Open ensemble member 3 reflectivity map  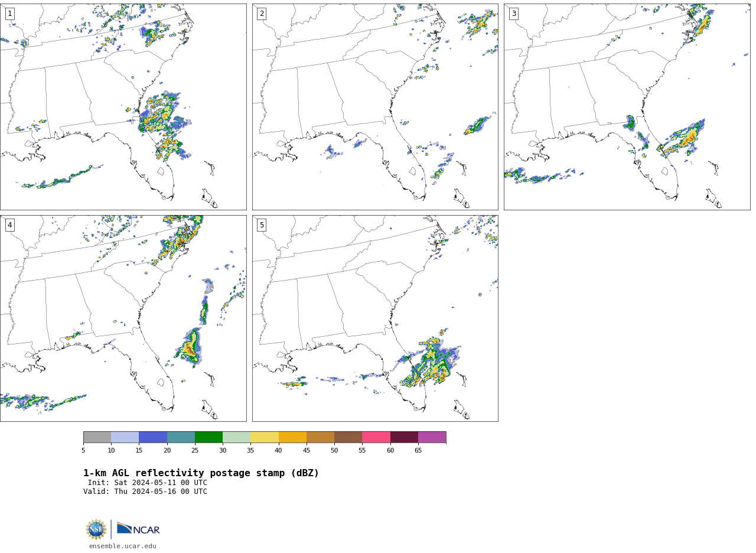627,107
